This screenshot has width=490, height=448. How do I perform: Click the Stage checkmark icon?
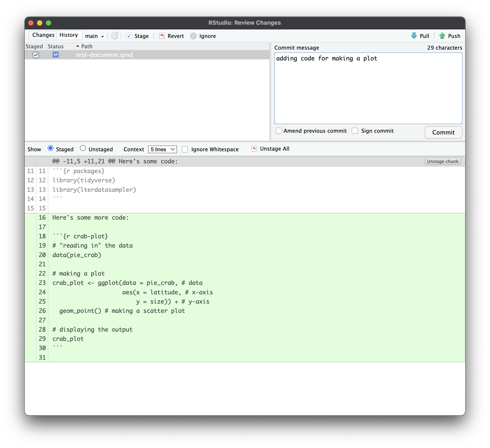point(129,36)
